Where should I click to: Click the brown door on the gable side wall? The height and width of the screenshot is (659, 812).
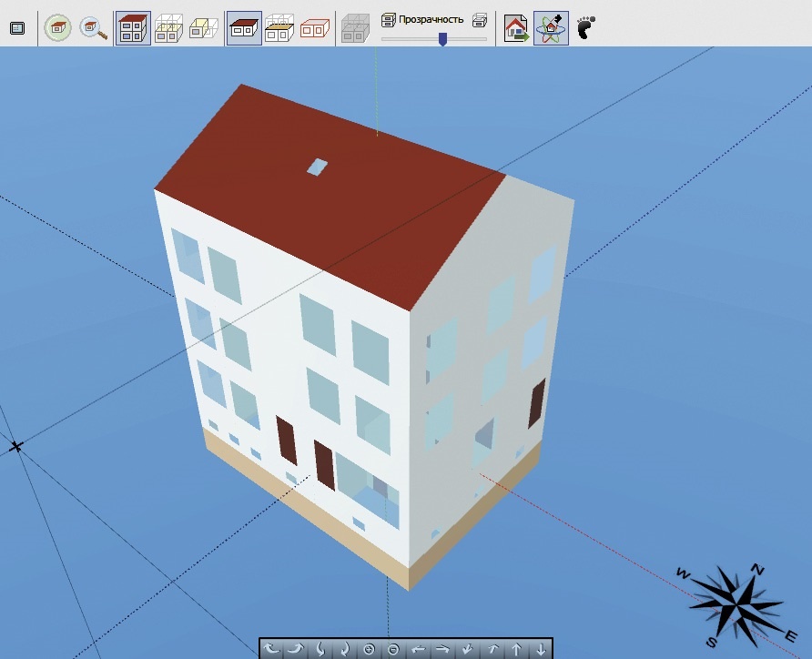tap(536, 403)
